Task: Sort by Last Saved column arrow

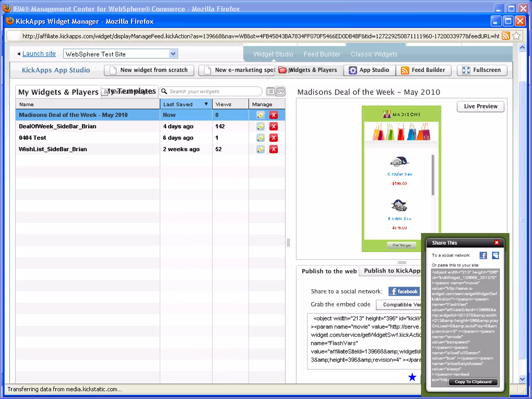Action: 206,104
